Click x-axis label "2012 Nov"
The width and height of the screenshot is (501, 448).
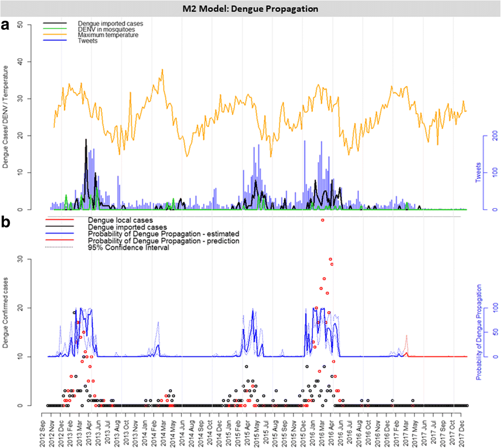[52, 434]
